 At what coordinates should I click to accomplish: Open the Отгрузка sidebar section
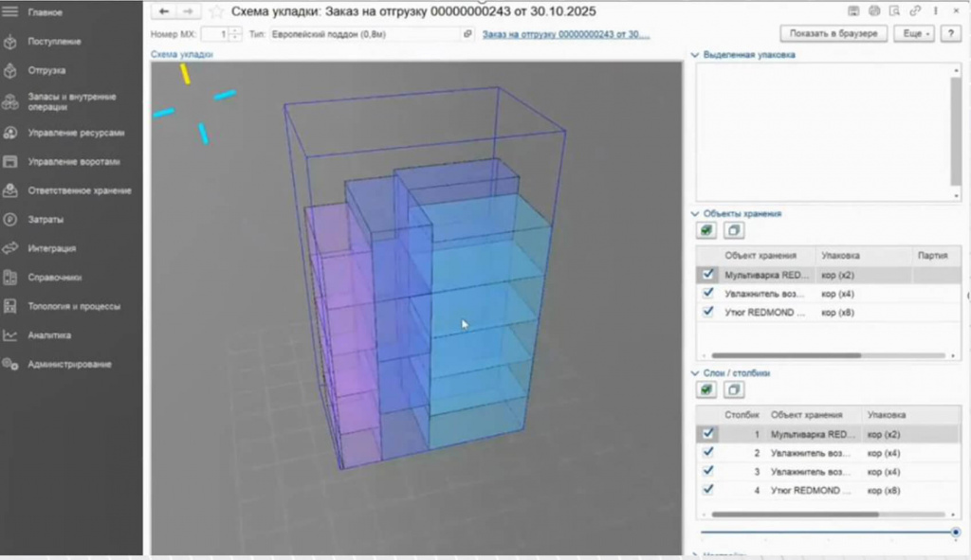pos(46,70)
